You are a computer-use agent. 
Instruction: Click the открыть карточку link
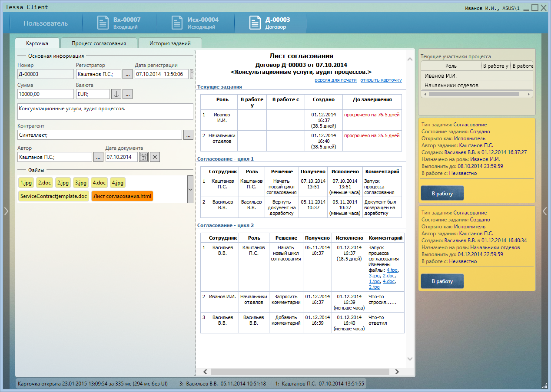coord(381,80)
